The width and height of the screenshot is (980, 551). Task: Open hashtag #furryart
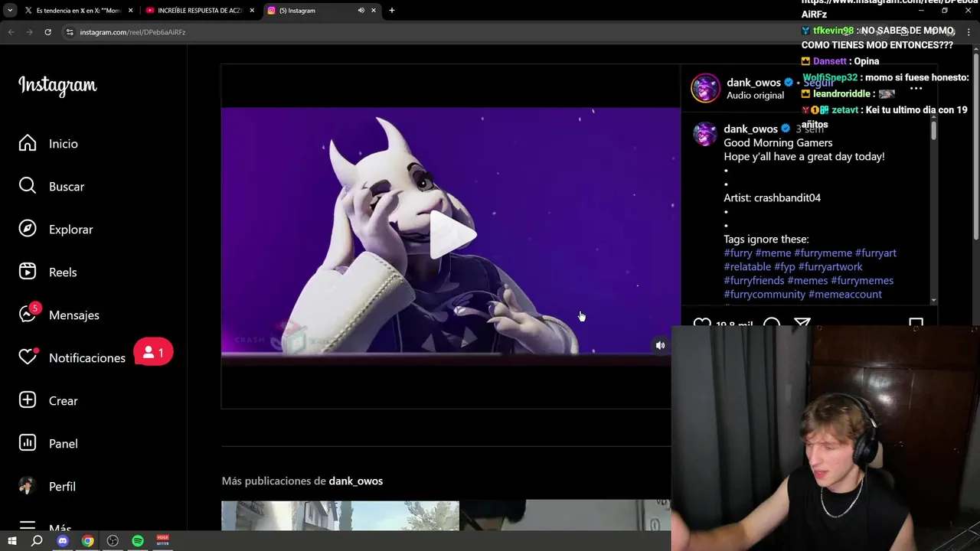pyautogui.click(x=875, y=253)
